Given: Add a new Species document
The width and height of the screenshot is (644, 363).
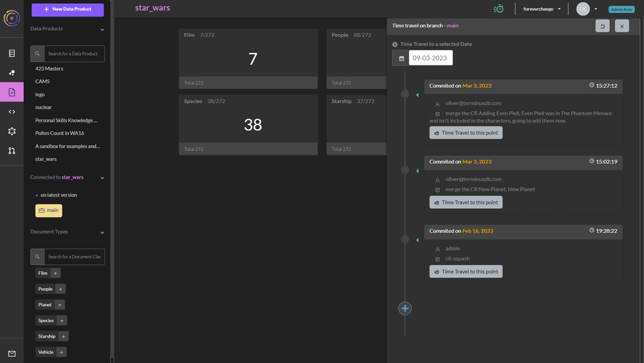Looking at the screenshot, I should 62,320.
